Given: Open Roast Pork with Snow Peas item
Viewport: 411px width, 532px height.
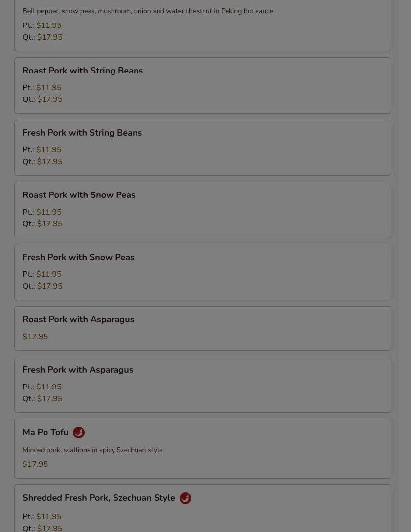Looking at the screenshot, I should 79,195.
